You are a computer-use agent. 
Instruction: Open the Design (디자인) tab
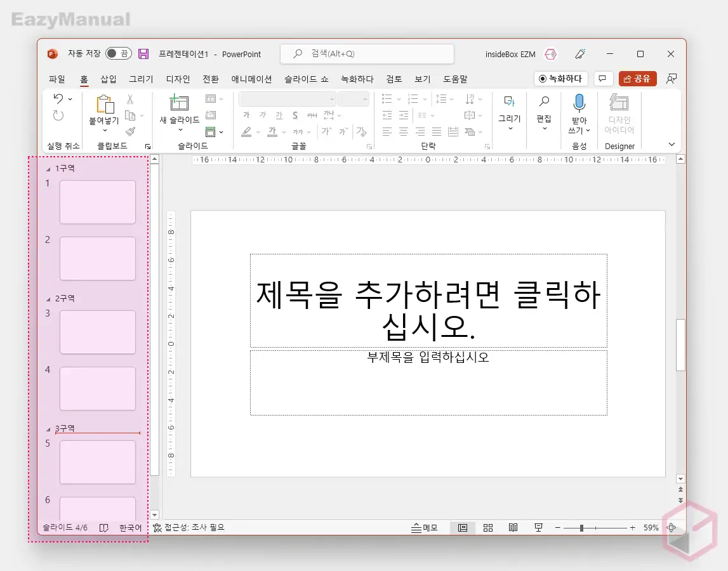pyautogui.click(x=178, y=79)
